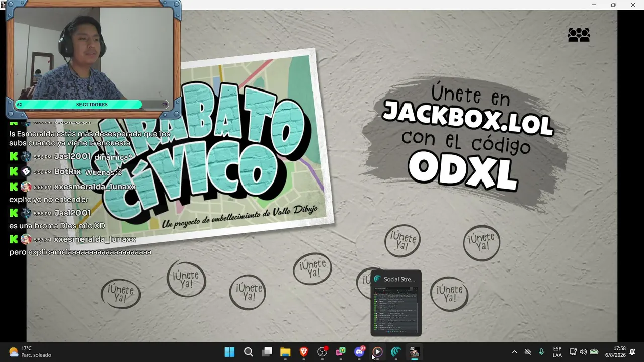Viewport: 644px width, 362px height.
Task: Click the BotRix username in chat
Action: pos(67,172)
